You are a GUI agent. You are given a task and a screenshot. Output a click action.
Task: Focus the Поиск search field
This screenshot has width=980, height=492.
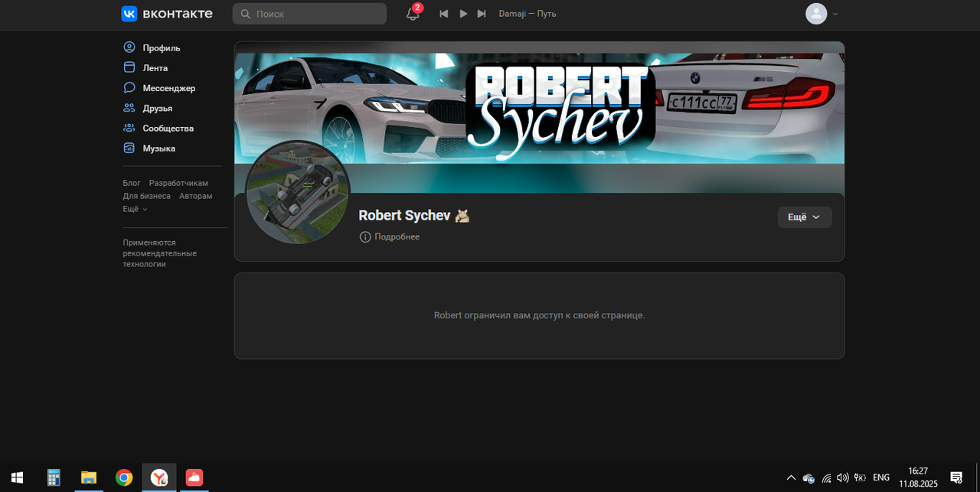(x=309, y=14)
